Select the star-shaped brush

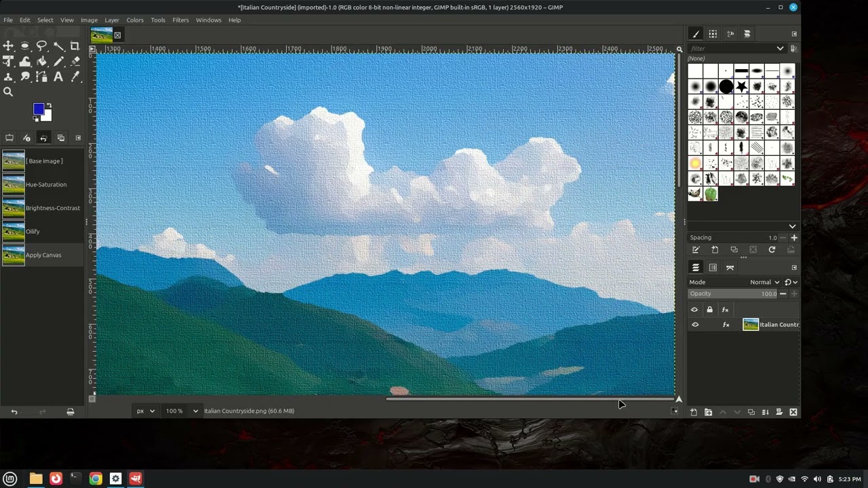pyautogui.click(x=742, y=86)
